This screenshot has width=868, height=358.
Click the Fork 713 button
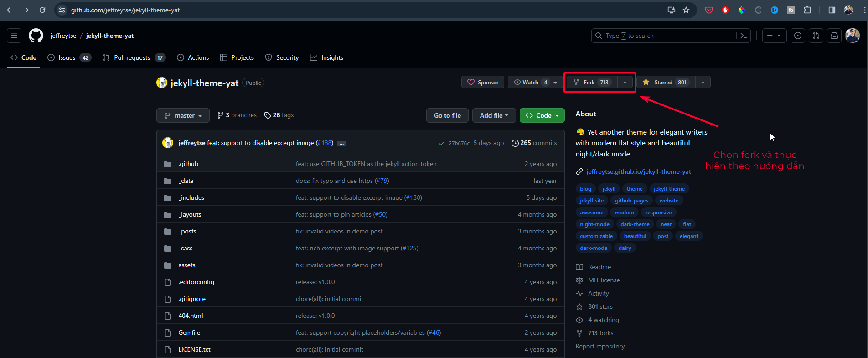(592, 83)
